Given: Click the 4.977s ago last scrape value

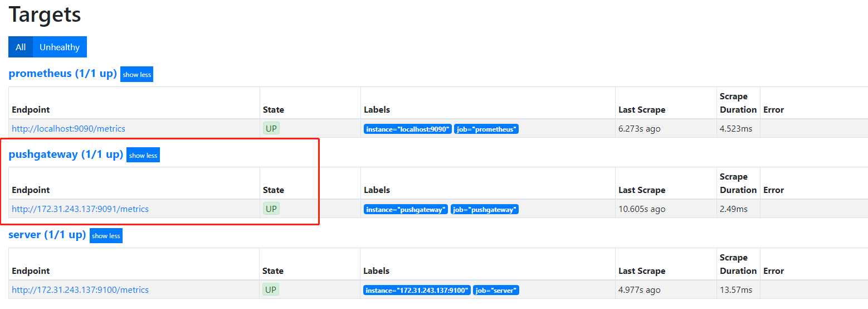Looking at the screenshot, I should pos(640,290).
